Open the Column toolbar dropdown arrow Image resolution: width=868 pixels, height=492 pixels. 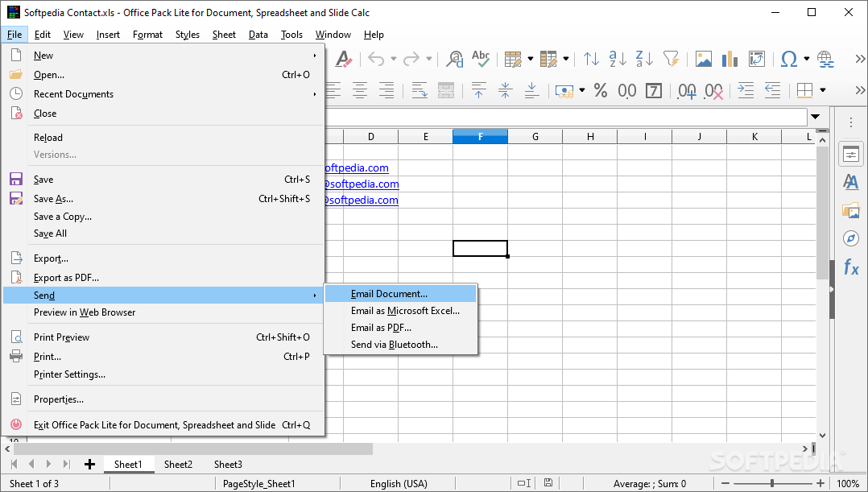point(566,59)
